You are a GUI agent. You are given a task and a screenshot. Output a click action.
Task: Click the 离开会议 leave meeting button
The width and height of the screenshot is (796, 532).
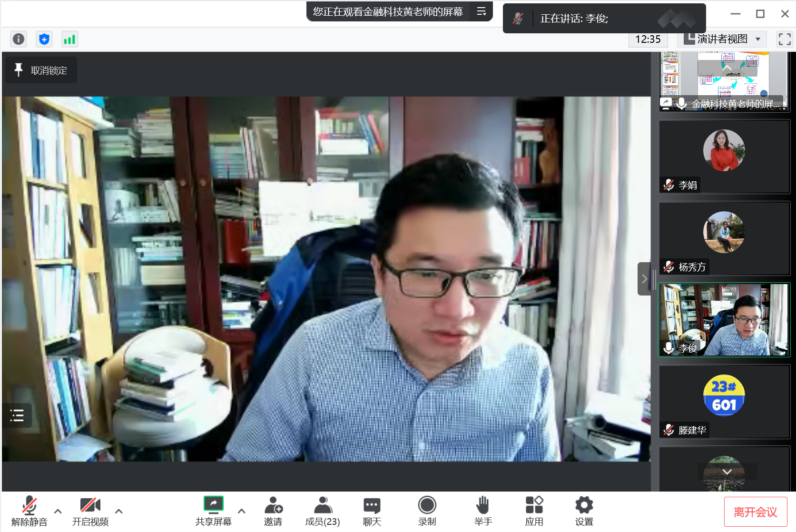(x=755, y=512)
